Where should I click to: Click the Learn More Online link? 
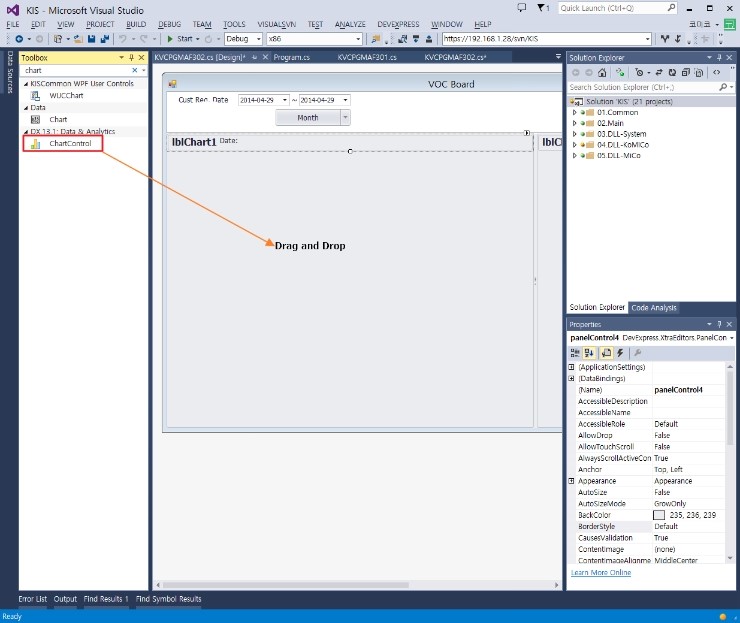pyautogui.click(x=600, y=573)
